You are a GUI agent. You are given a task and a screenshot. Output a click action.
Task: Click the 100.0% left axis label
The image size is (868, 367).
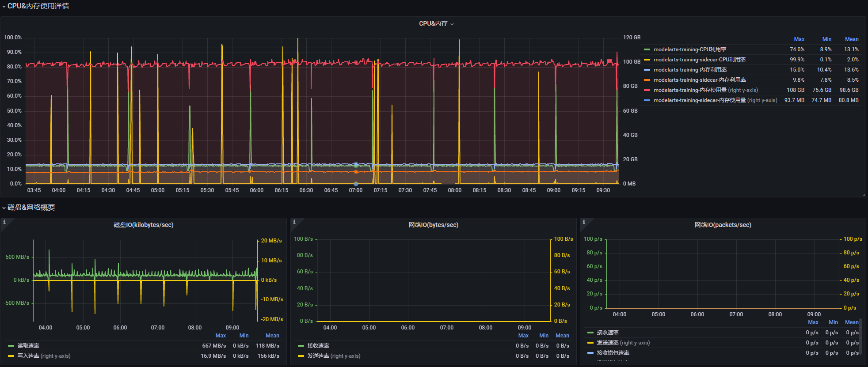[13, 38]
